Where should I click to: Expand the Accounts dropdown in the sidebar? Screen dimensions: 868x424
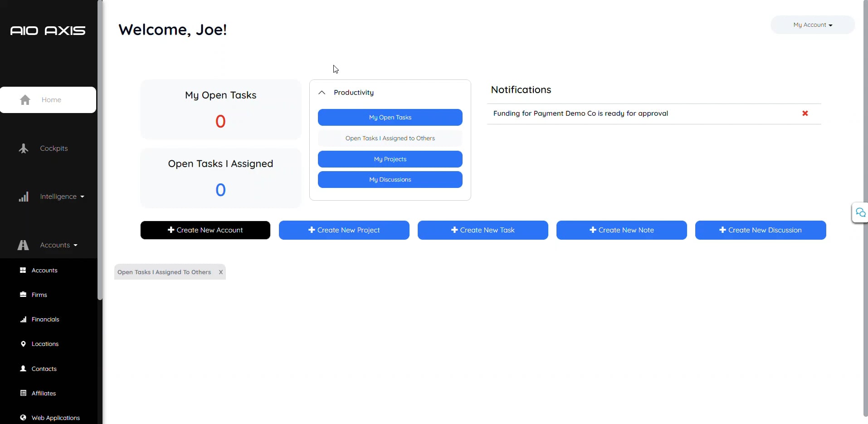click(76, 245)
